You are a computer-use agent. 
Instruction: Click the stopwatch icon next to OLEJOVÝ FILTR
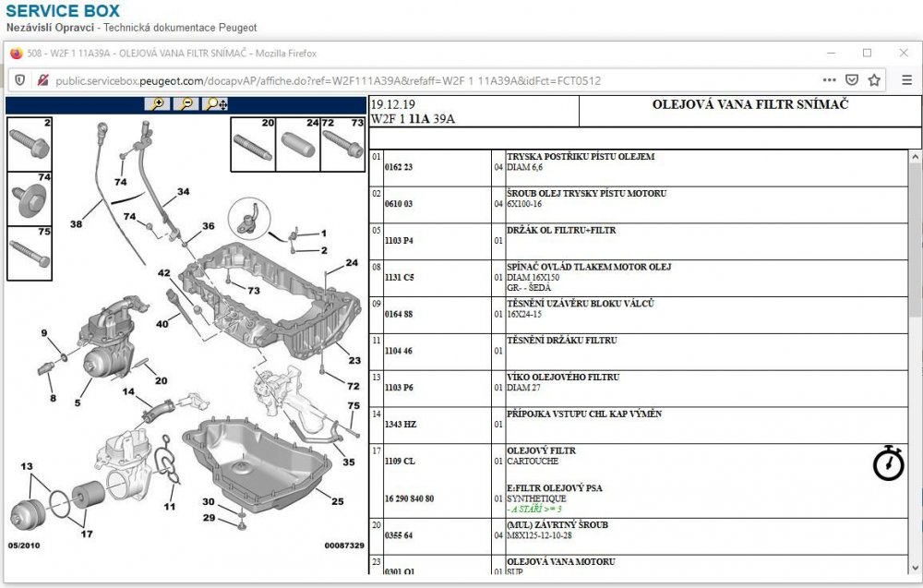tap(888, 463)
